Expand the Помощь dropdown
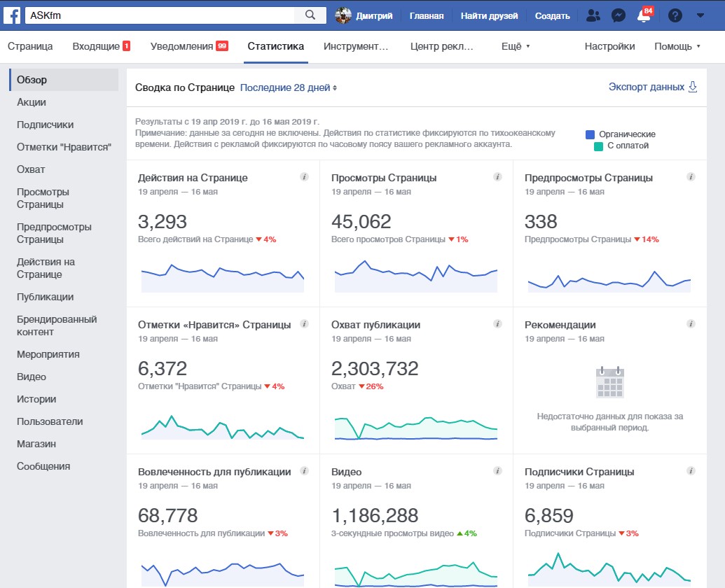Viewport: 725px width, 588px height. [677, 46]
